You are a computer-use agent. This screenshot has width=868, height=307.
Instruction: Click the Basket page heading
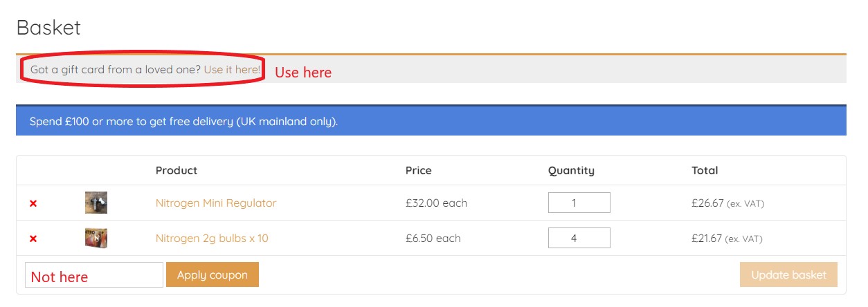48,28
